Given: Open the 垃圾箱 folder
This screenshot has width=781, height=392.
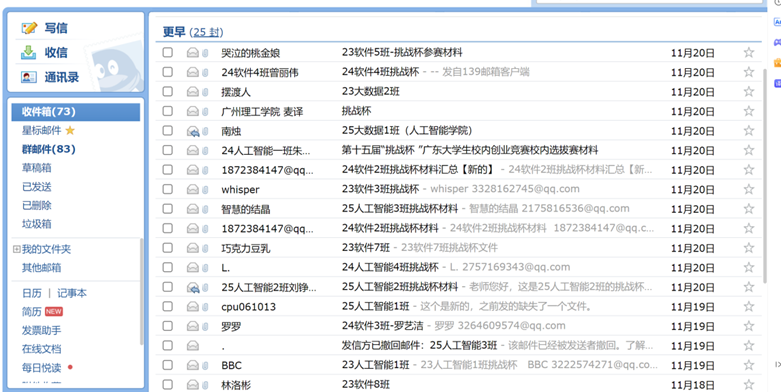Looking at the screenshot, I should tap(37, 224).
